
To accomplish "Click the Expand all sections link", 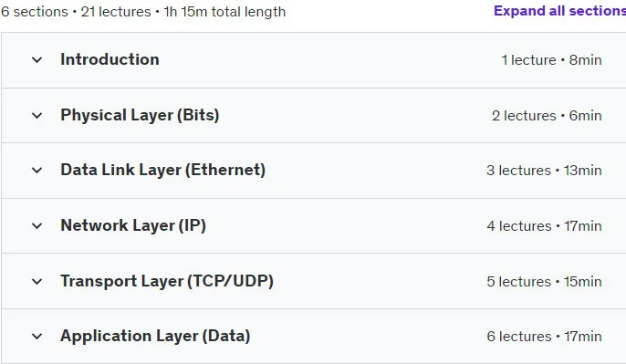I will coord(559,11).
